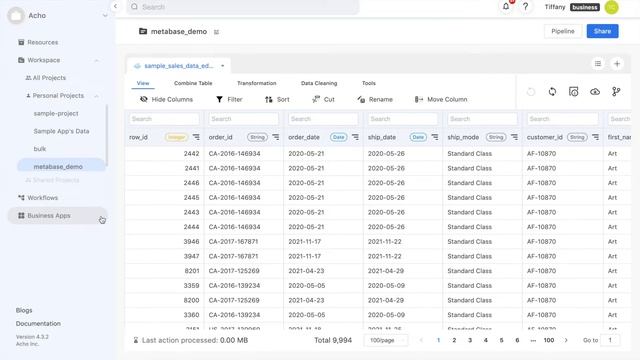Switch to the View tab
640x360 pixels.
pos(143,83)
